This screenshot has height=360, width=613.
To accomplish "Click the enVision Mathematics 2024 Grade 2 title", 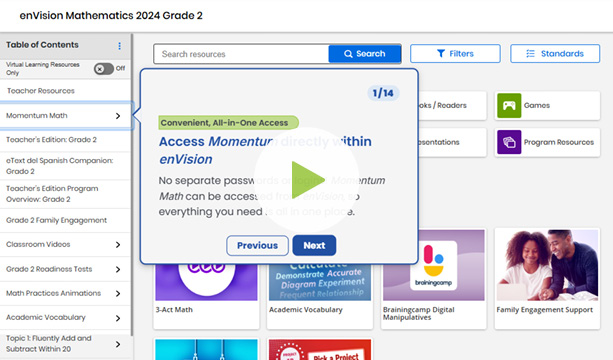I will (111, 16).
